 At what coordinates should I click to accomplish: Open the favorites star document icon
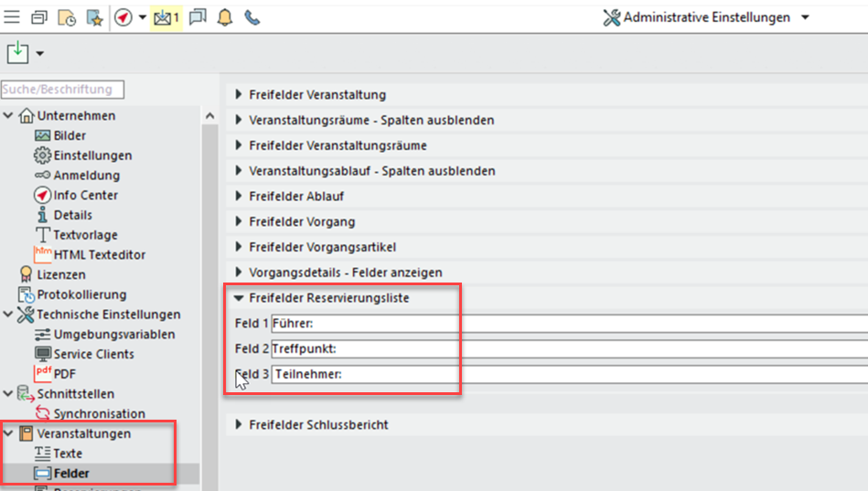(94, 17)
